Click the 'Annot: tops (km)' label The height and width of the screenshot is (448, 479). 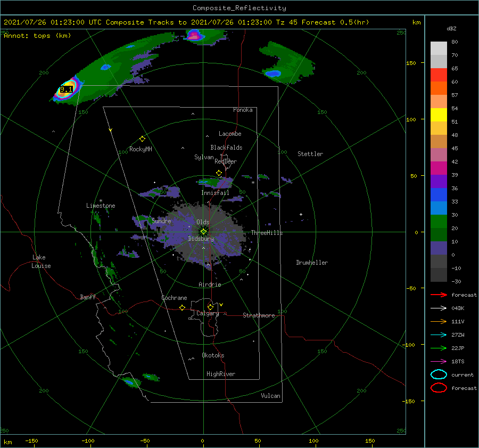[x=37, y=36]
